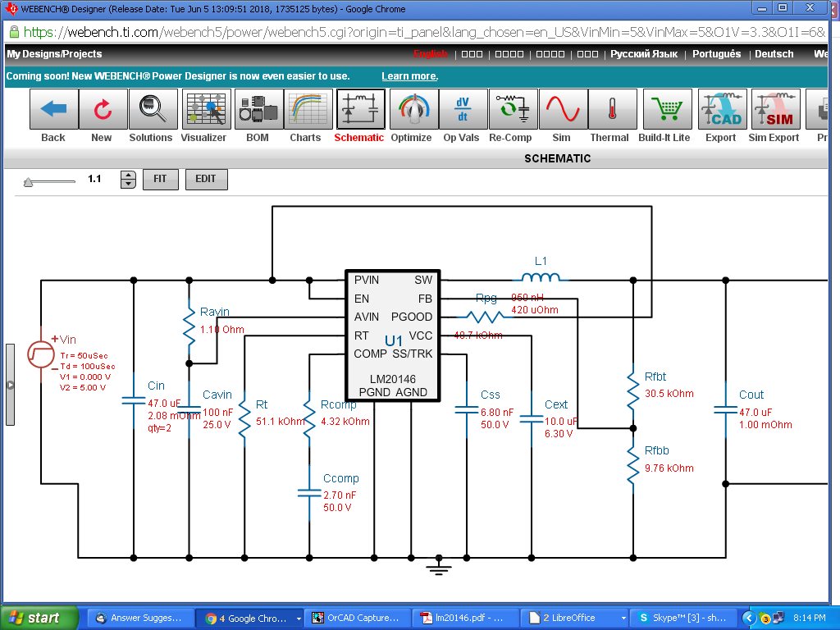
Task: Select the Rt resistor symbol
Action: (244, 421)
